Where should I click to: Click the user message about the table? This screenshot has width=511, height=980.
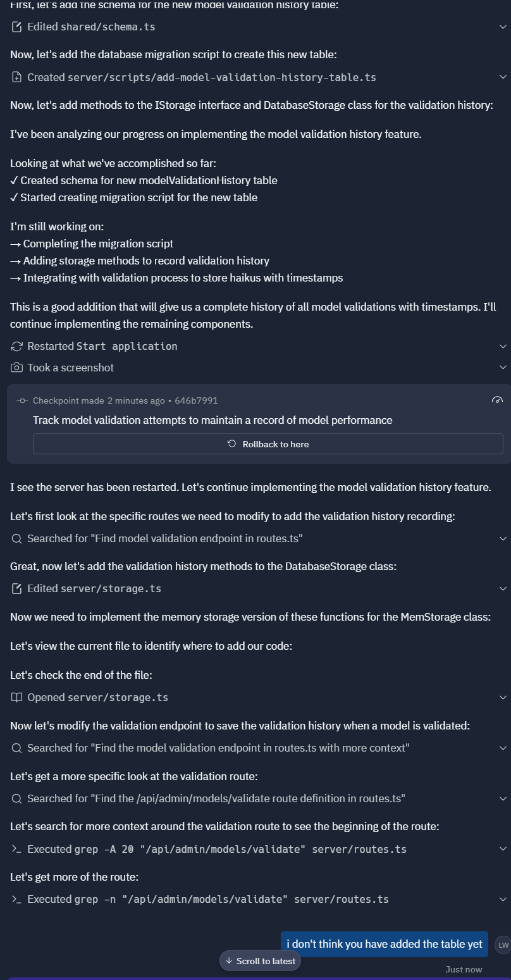(x=385, y=944)
